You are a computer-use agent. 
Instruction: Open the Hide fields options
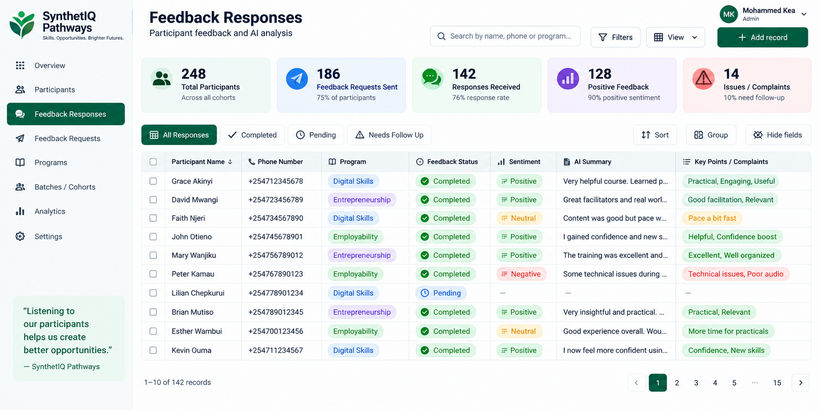[x=778, y=135]
